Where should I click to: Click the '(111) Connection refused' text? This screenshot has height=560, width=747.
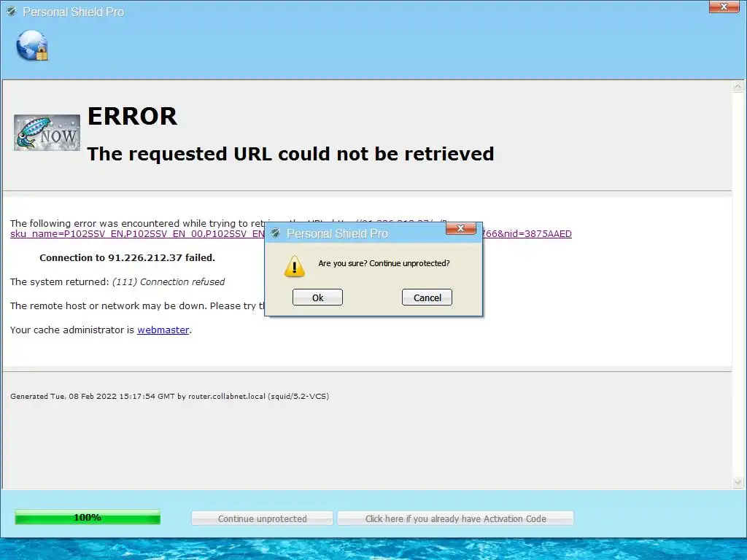tap(169, 281)
